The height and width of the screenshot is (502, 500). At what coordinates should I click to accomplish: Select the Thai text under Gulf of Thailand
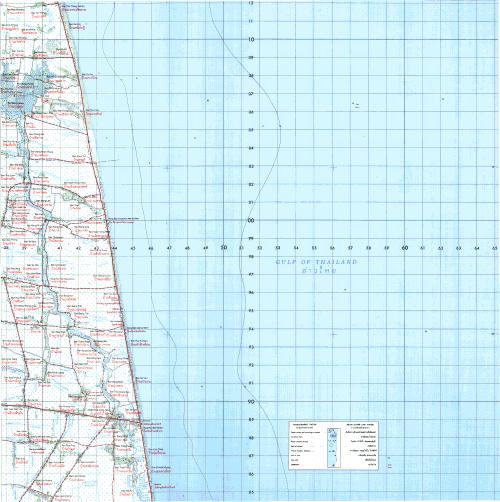(x=319, y=271)
